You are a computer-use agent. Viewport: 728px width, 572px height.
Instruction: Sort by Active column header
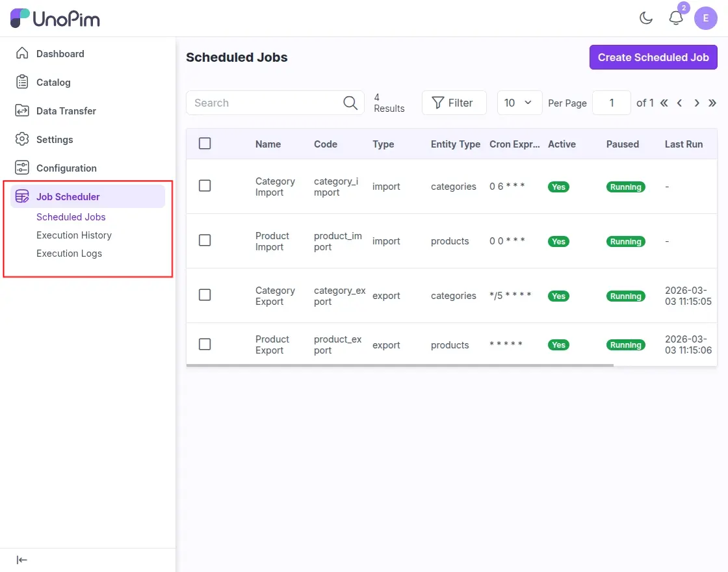tap(562, 144)
